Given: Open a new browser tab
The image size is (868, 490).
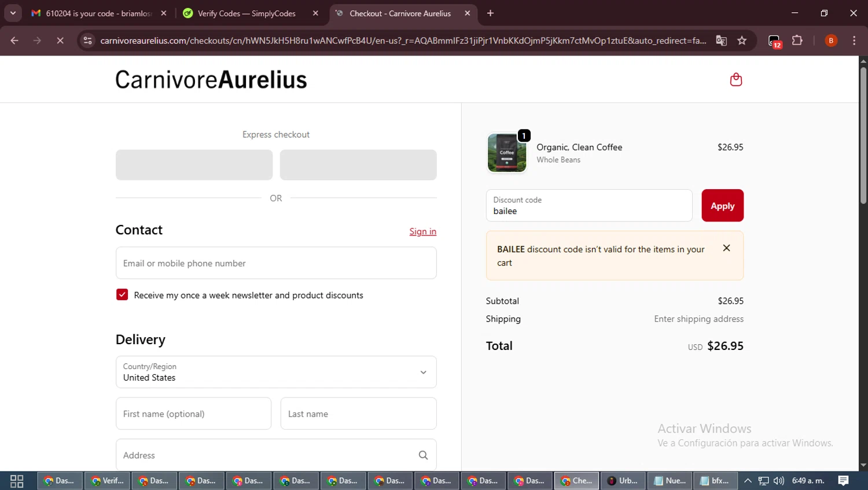Looking at the screenshot, I should pyautogui.click(x=490, y=13).
